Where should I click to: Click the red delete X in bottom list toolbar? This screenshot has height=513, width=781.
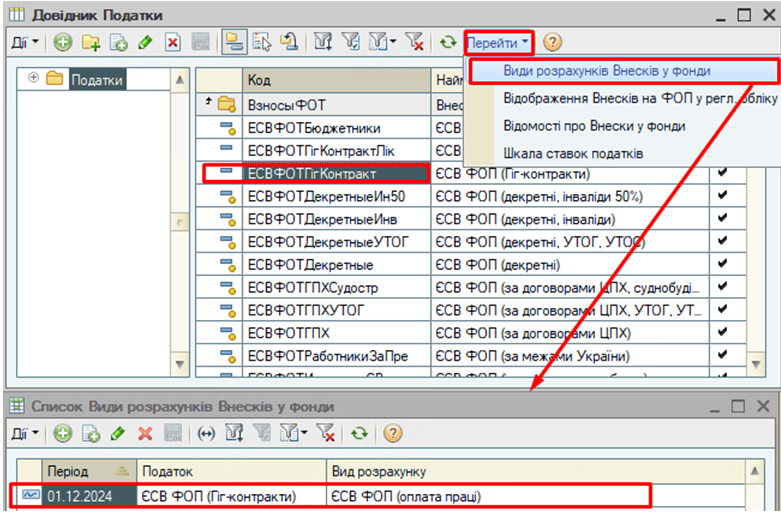tap(144, 433)
